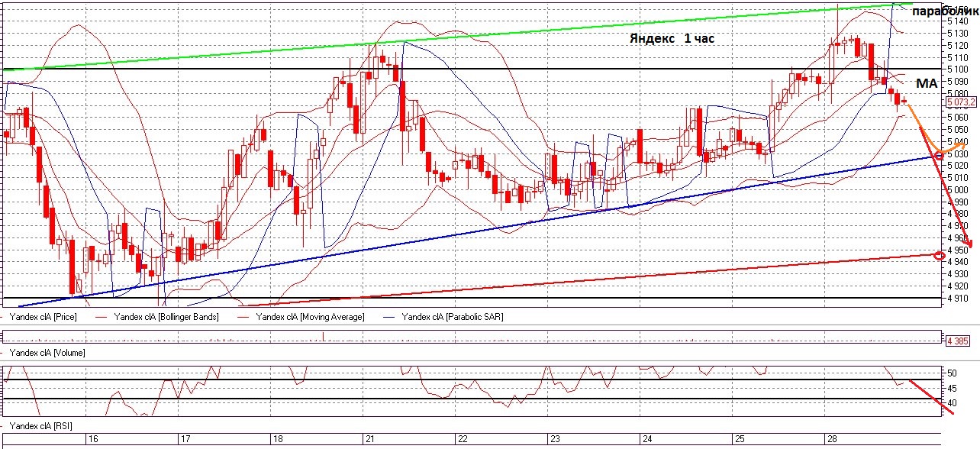
Task: Click the RSI scale label 40
Action: pos(952,402)
